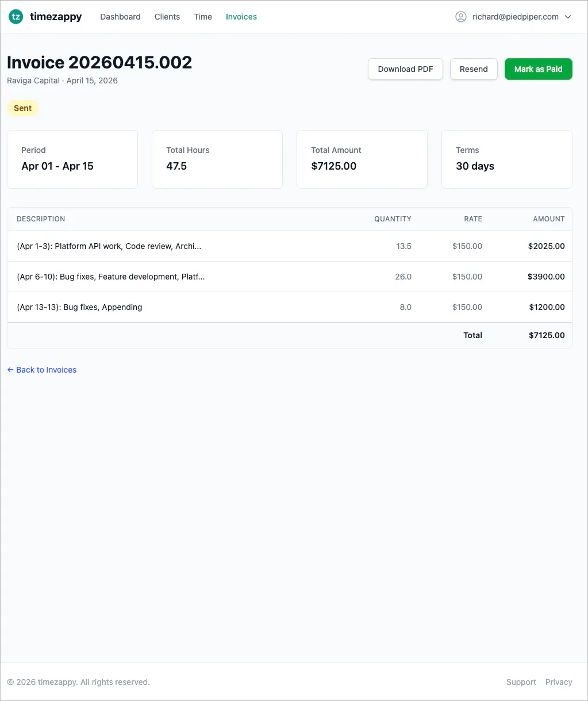The height and width of the screenshot is (701, 588).
Task: Open the Clients nav item
Action: [x=167, y=17]
